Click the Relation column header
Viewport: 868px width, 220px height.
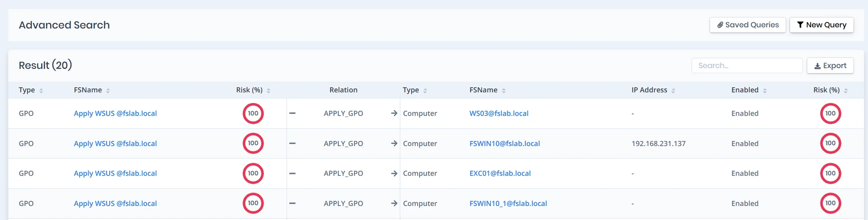(x=343, y=90)
